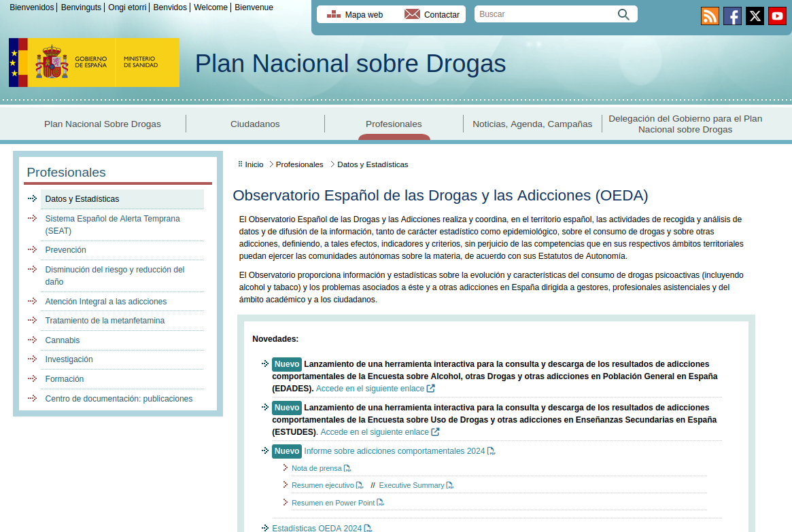Click the Novedades: label

point(275,338)
